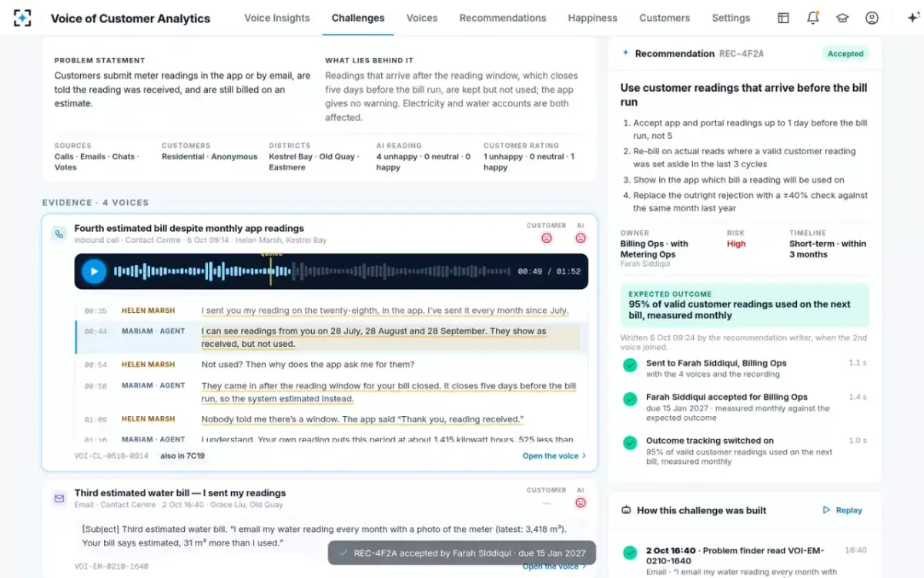
Task: Click customer unhappy face on Fourth estimated bill
Action: point(547,238)
